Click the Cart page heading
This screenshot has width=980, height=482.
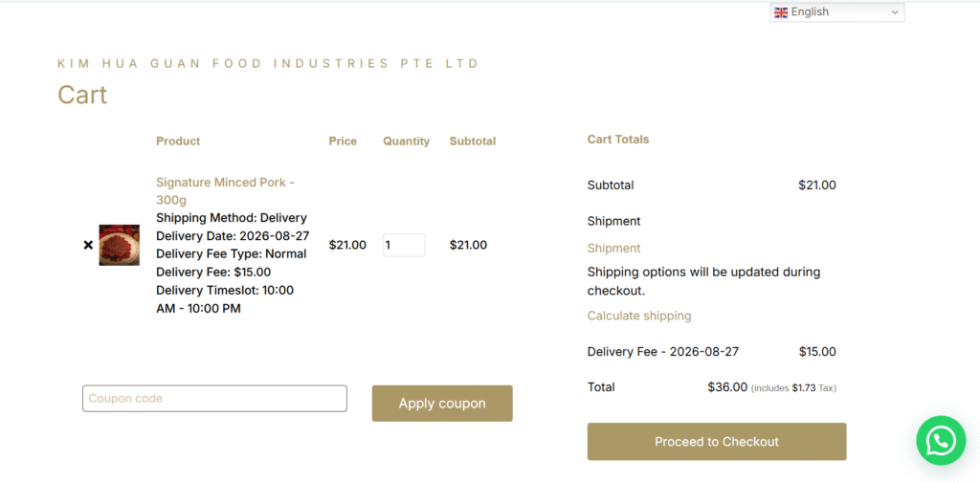82,95
